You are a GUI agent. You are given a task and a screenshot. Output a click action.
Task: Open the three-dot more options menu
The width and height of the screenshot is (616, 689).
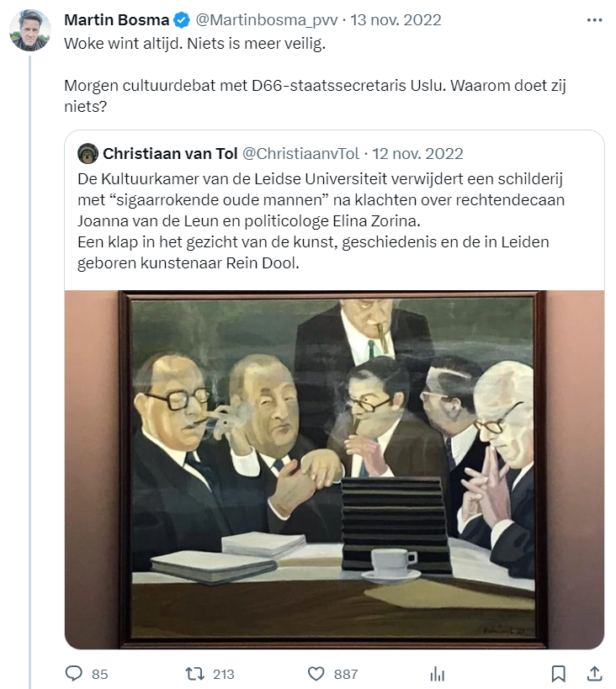coord(594,20)
